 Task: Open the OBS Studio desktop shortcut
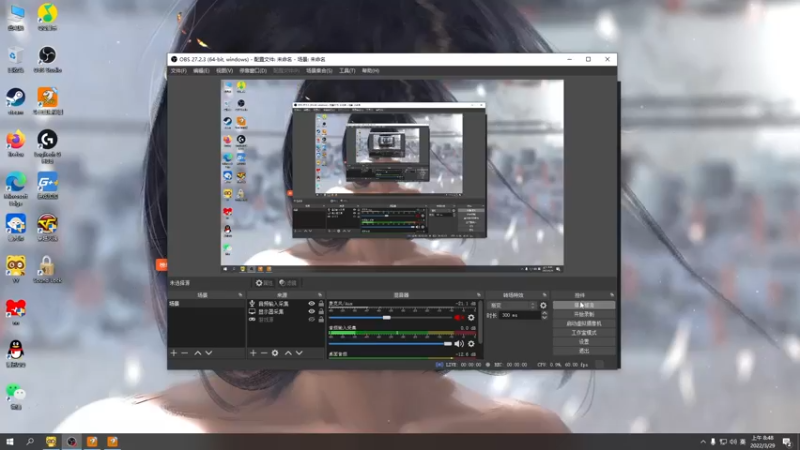coord(47,59)
